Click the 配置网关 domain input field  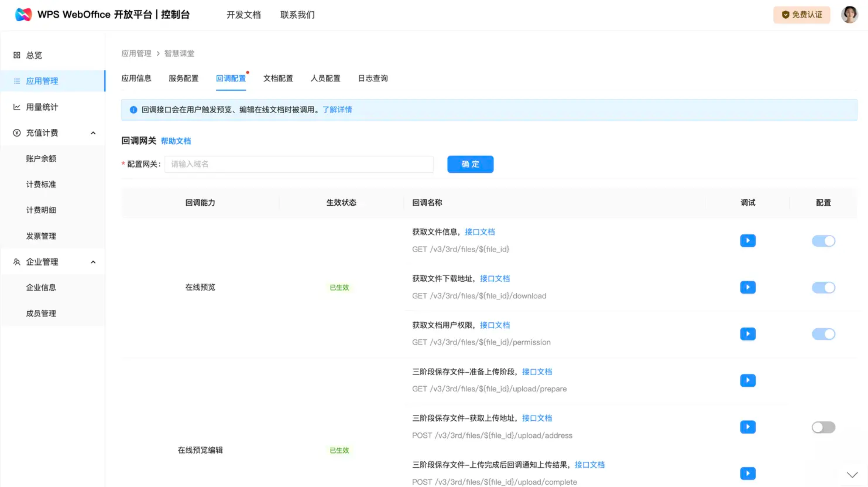pyautogui.click(x=298, y=164)
